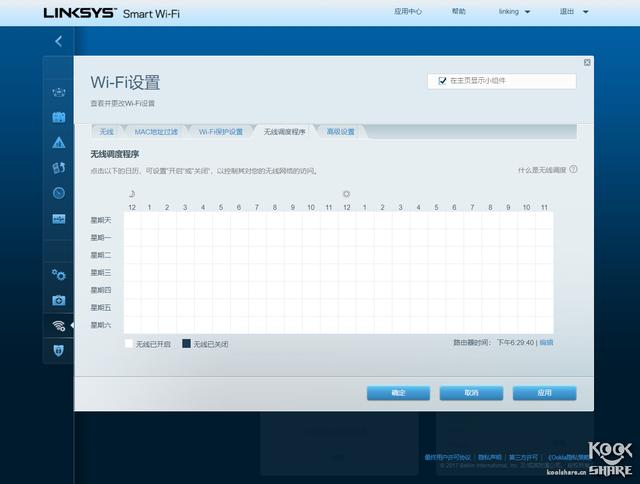Open the Network Map sidebar icon
The height and width of the screenshot is (484, 640).
(59, 92)
